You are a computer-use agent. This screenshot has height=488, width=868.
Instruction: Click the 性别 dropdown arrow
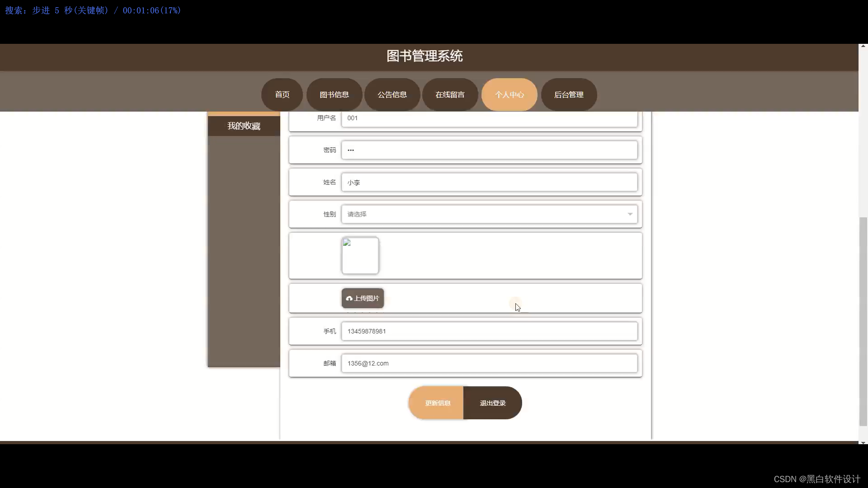tap(630, 214)
